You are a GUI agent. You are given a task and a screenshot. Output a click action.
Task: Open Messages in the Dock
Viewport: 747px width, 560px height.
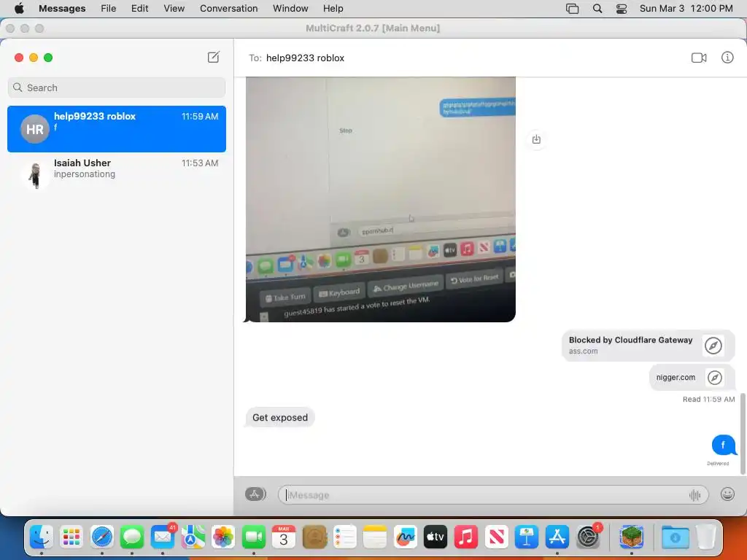pos(133,537)
